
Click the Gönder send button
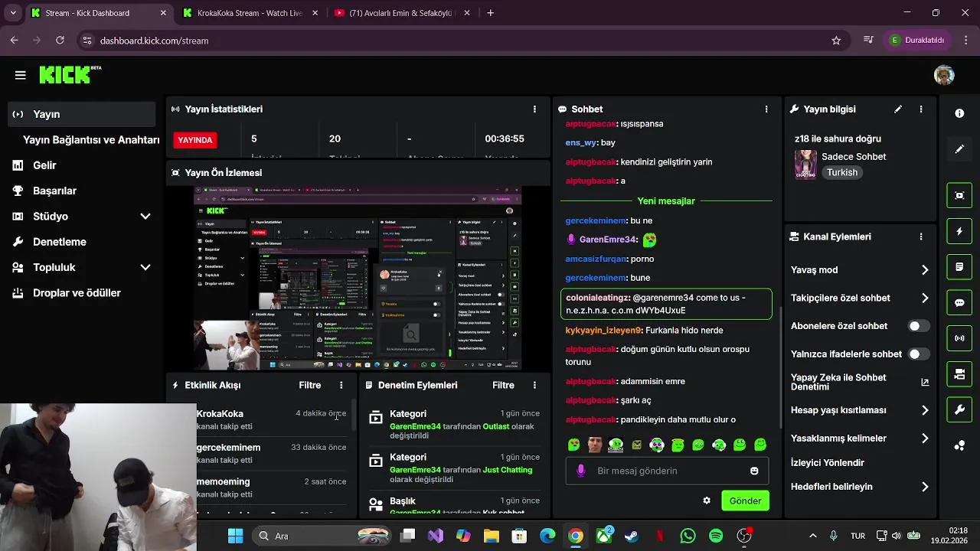point(745,501)
